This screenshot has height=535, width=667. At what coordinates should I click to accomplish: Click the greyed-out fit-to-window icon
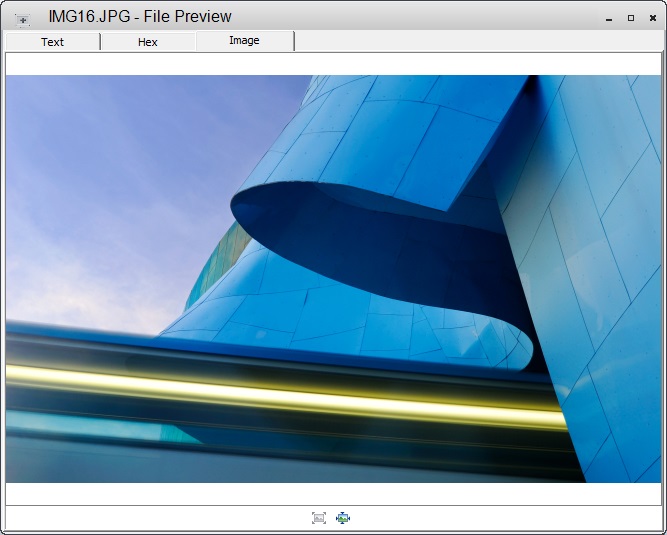(319, 518)
